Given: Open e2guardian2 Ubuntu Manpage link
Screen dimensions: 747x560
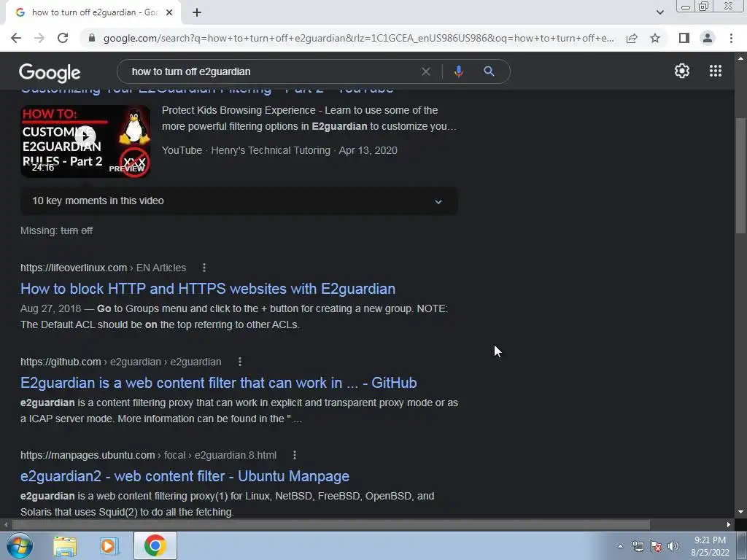Looking at the screenshot, I should (x=185, y=476).
